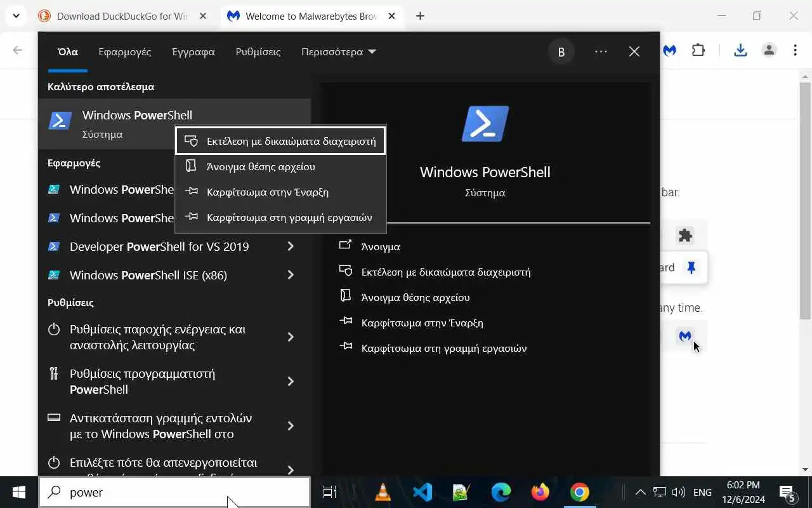The width and height of the screenshot is (812, 508).
Task: Click the large PowerShell icon in details pane
Action: pos(485,124)
